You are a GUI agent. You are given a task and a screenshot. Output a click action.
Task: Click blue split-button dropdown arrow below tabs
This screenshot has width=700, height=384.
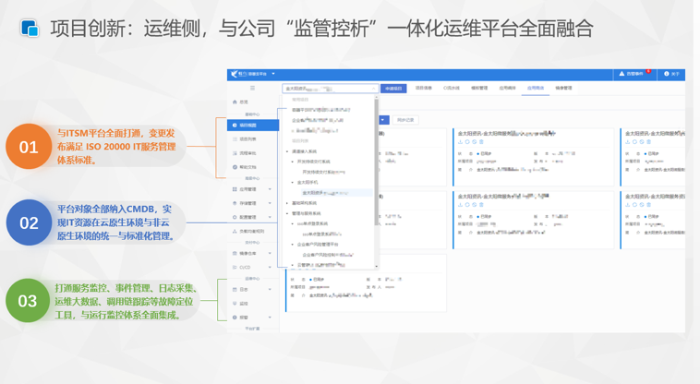(383, 120)
